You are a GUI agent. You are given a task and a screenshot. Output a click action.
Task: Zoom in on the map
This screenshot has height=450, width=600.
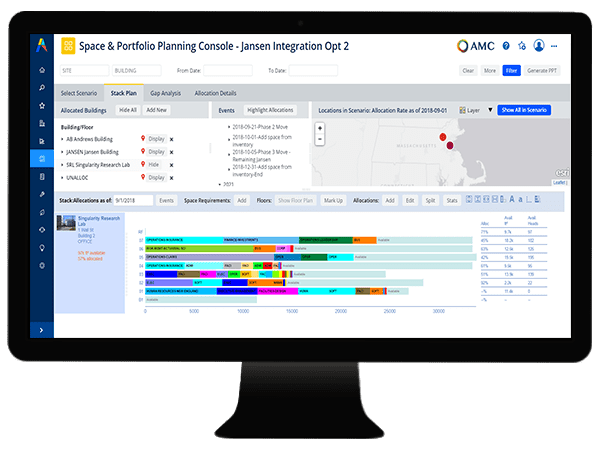tap(320, 128)
